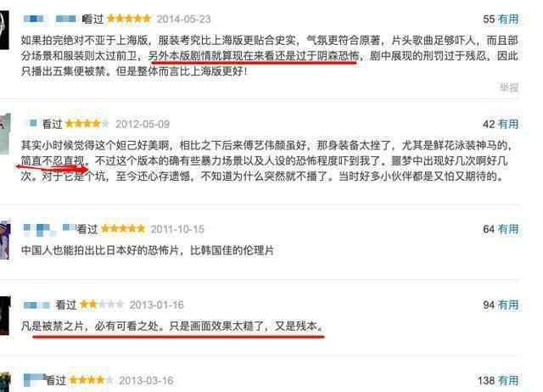Click the 5-star rating dated 2014-05-23
The height and width of the screenshot is (392, 543).
(129, 19)
